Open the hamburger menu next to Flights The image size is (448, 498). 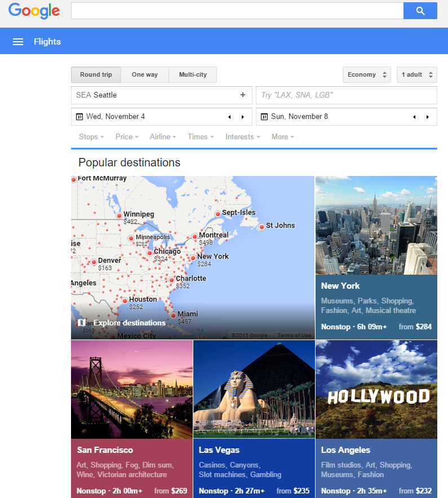click(x=18, y=42)
